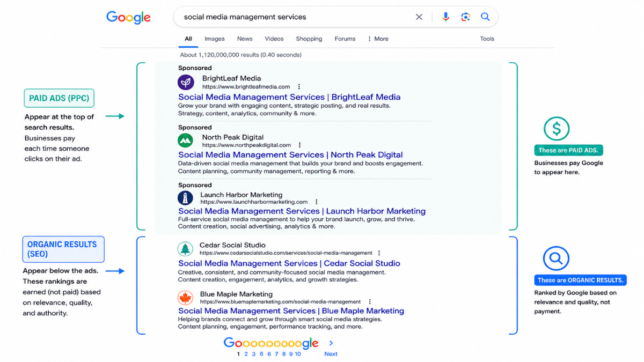Open the three-dot menu beside cedarsocialstudio.com URL

point(379,253)
